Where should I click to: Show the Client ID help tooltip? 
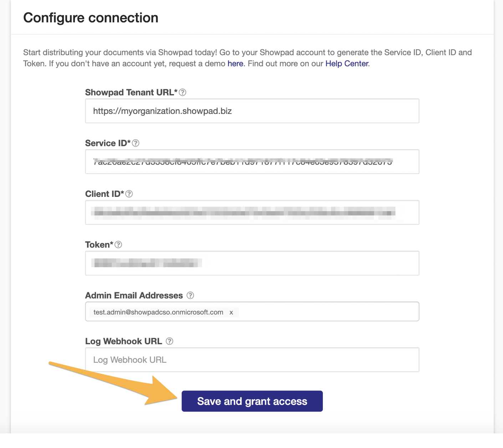click(129, 194)
